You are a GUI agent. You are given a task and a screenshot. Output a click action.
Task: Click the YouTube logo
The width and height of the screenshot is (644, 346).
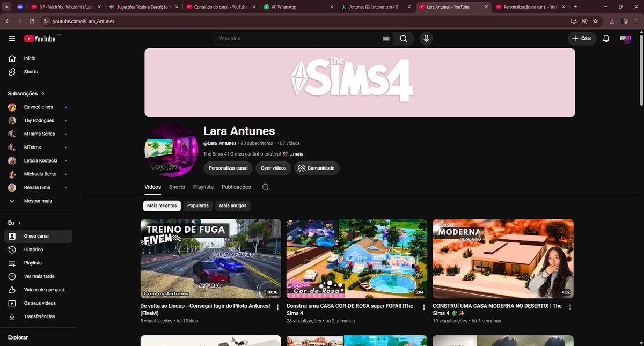pyautogui.click(x=41, y=39)
